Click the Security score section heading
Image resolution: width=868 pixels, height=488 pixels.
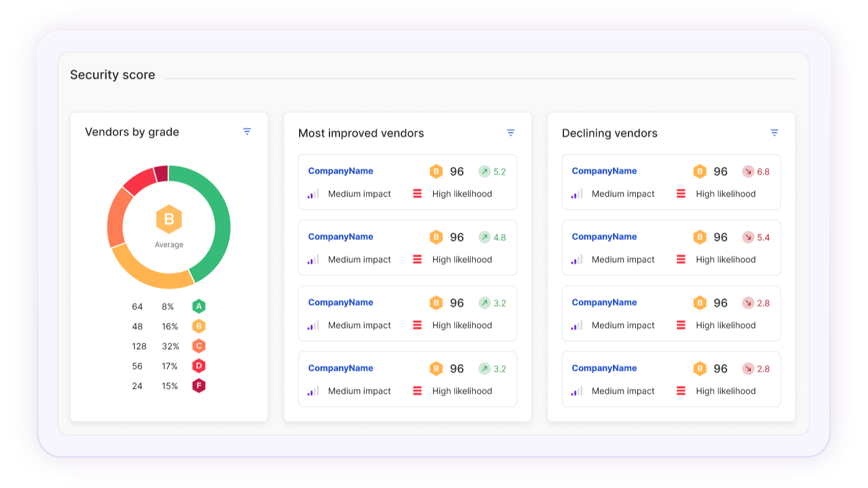tap(112, 75)
